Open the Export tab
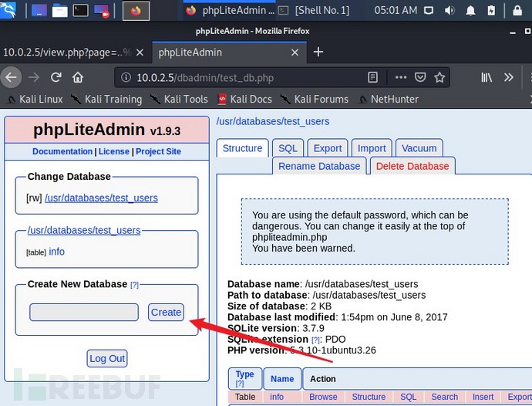This screenshot has height=406, width=532. (x=328, y=148)
